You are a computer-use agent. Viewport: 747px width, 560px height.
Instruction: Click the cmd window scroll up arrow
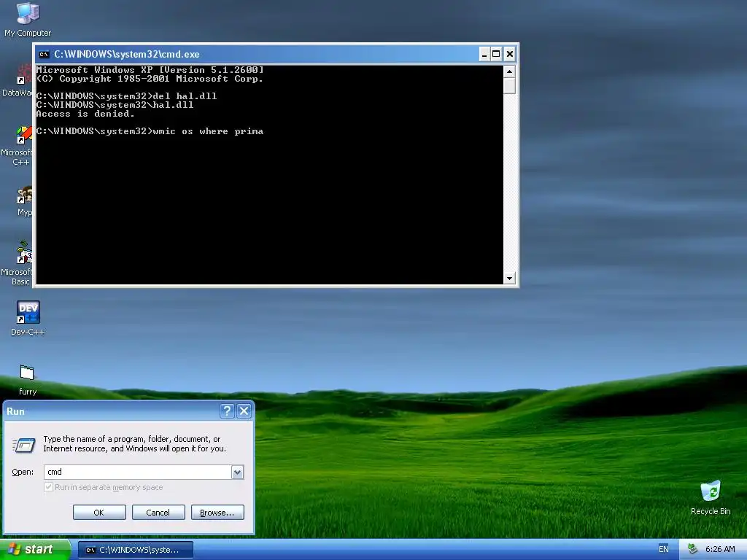[x=509, y=72]
